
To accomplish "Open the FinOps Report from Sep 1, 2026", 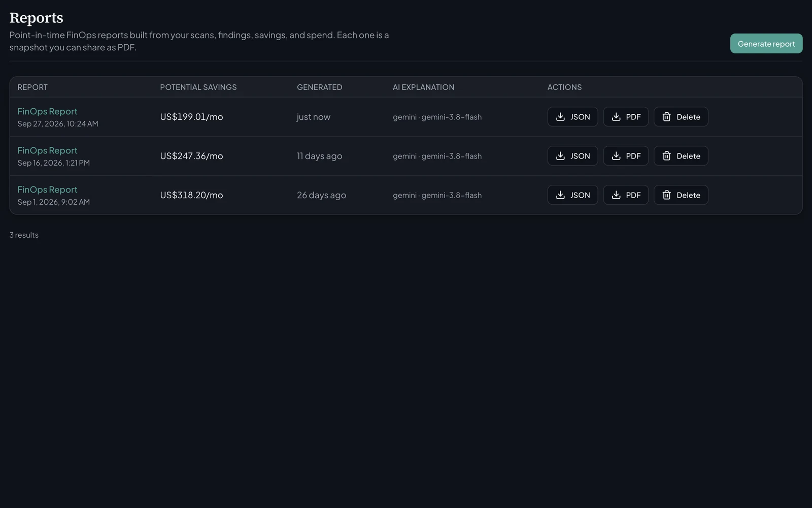I will point(47,189).
